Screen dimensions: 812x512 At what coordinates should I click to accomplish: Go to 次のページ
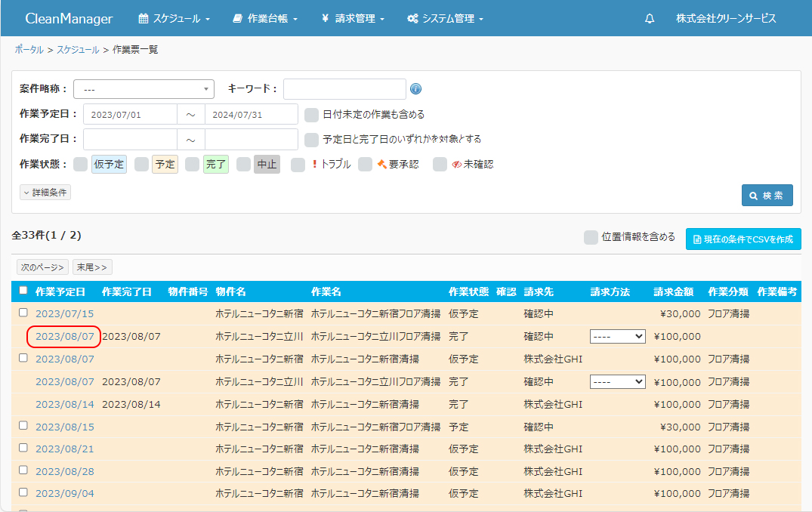coord(42,267)
